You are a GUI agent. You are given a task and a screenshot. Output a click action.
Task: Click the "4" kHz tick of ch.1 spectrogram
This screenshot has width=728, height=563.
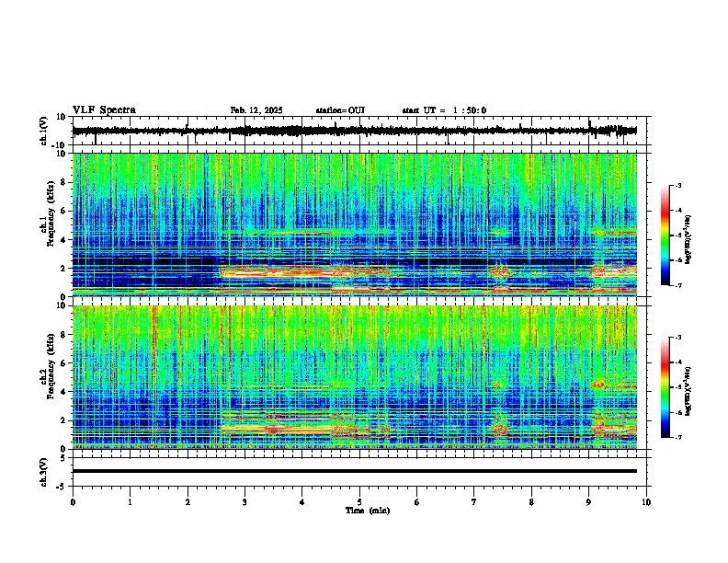[x=63, y=240]
